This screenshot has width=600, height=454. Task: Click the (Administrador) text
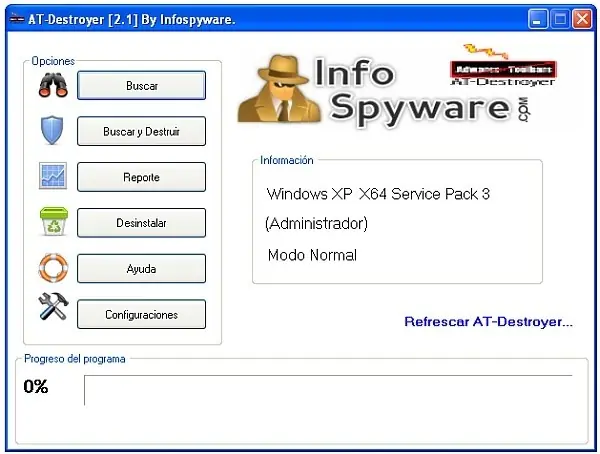[x=316, y=224]
